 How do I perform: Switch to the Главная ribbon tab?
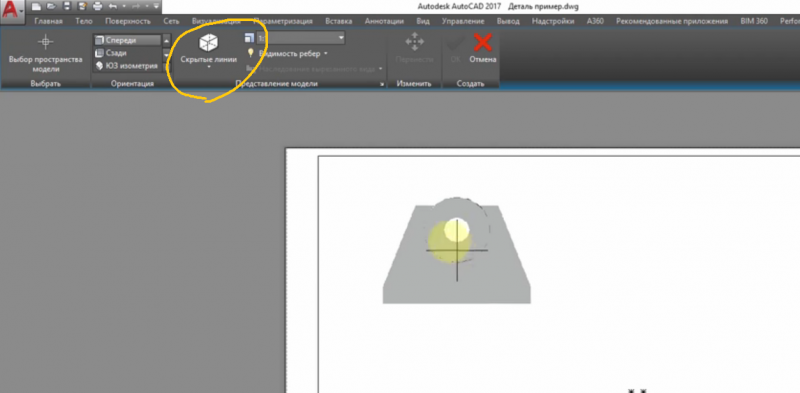pyautogui.click(x=48, y=21)
